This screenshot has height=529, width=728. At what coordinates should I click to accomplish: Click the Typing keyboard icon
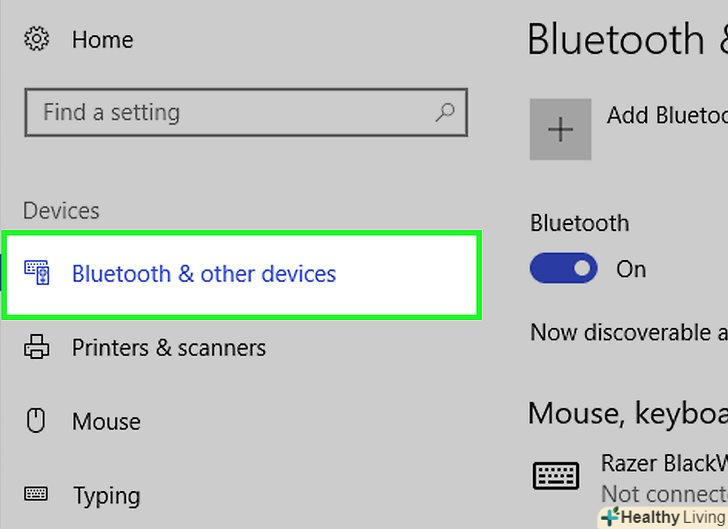(37, 494)
